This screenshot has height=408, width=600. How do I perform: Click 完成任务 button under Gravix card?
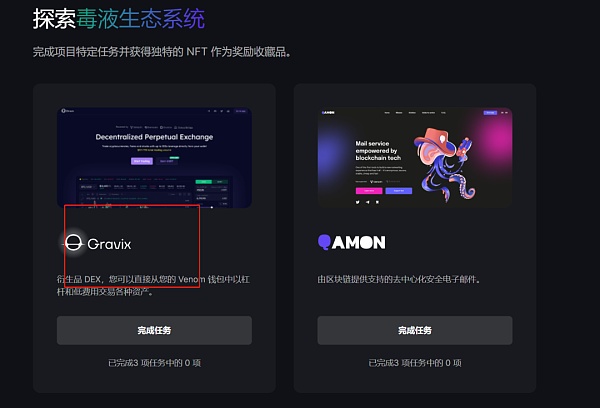coord(154,330)
